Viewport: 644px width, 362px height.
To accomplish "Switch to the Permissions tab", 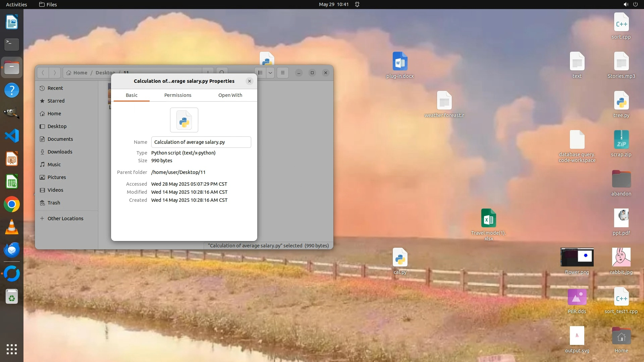I will pyautogui.click(x=178, y=95).
